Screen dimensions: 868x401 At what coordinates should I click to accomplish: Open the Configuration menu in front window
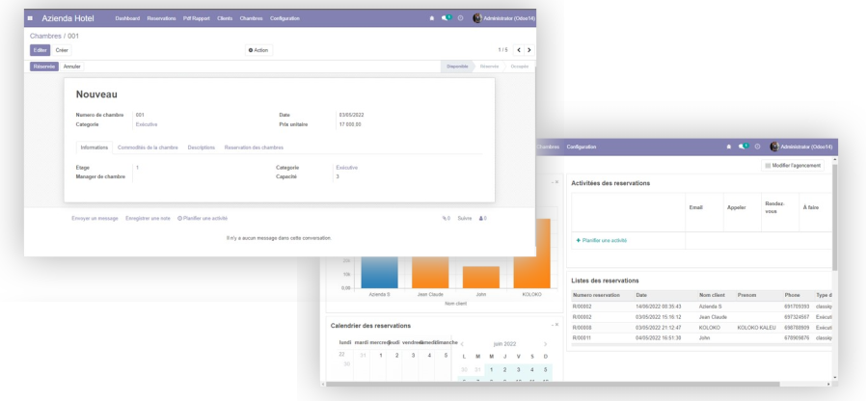[285, 18]
